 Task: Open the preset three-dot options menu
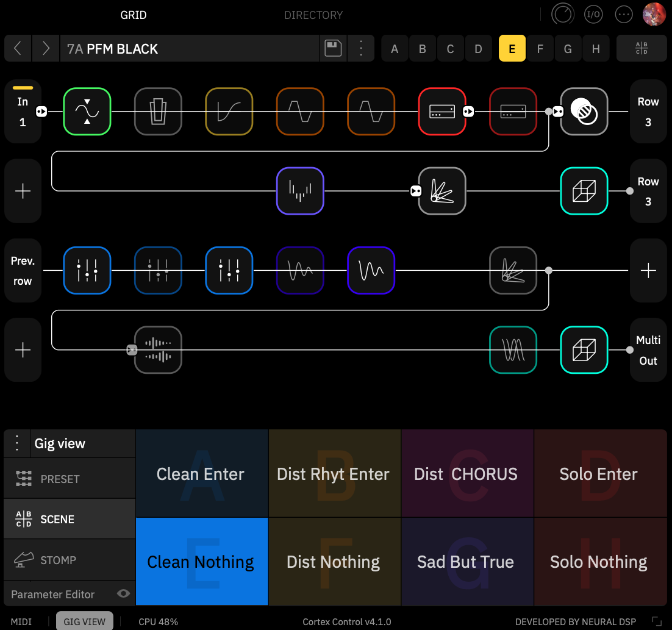tap(361, 48)
